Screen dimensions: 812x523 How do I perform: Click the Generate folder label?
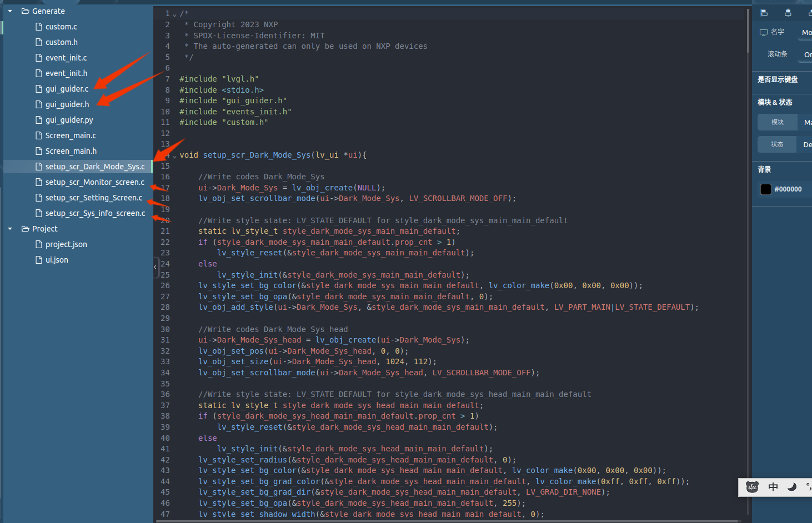point(48,11)
